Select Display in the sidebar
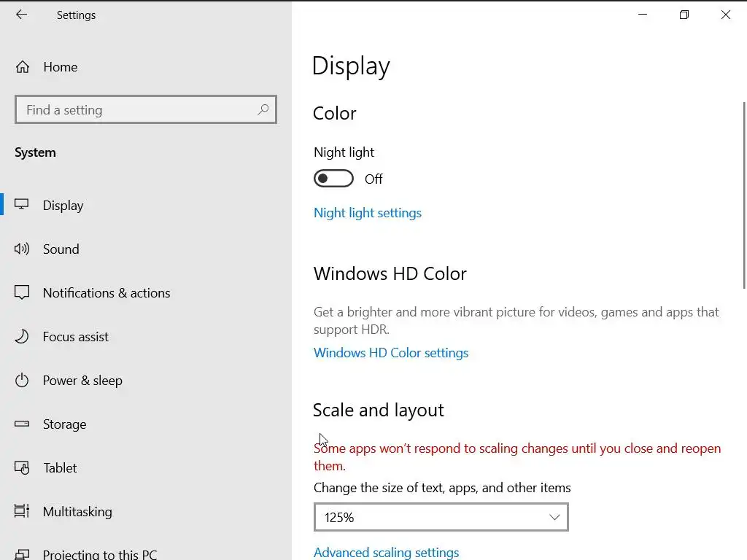 (63, 206)
